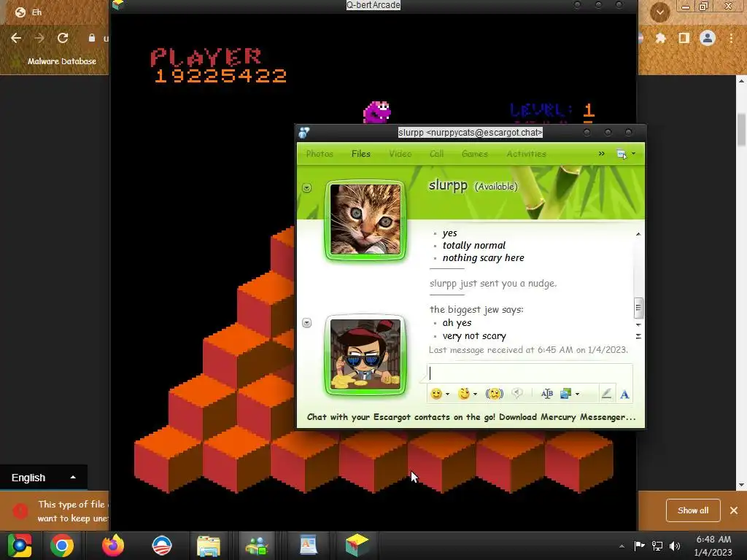Image resolution: width=747 pixels, height=560 pixels.
Task: Open the wink picker icon
Action: (x=463, y=393)
